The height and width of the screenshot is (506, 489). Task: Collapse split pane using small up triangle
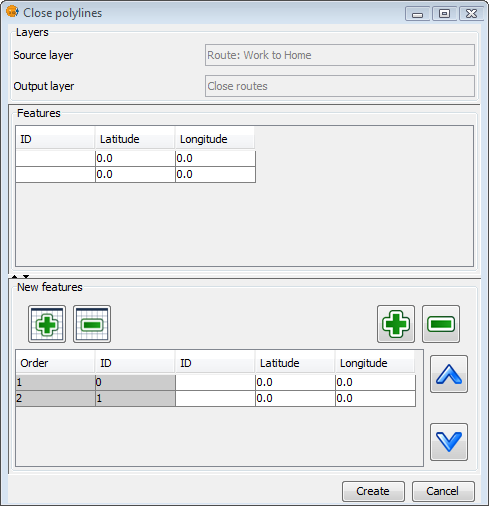[x=14, y=276]
